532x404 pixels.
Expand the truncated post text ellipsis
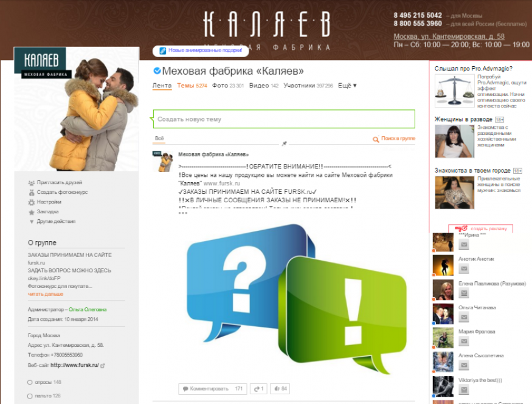183,213
